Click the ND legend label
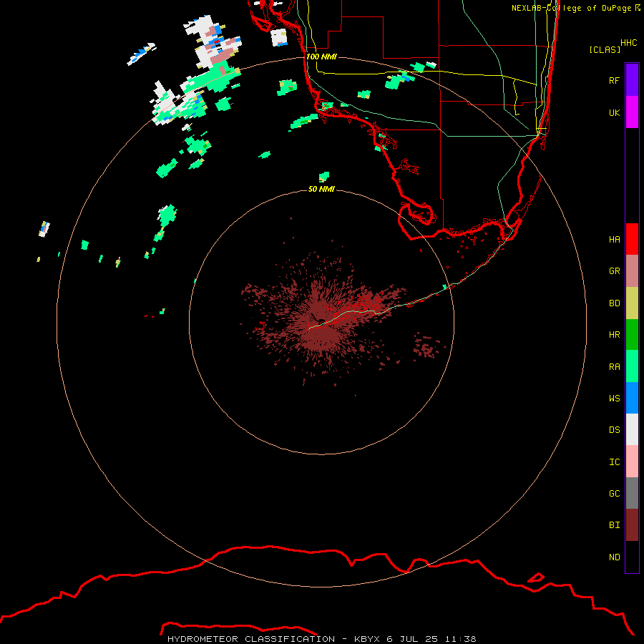This screenshot has width=644, height=644. point(614,557)
